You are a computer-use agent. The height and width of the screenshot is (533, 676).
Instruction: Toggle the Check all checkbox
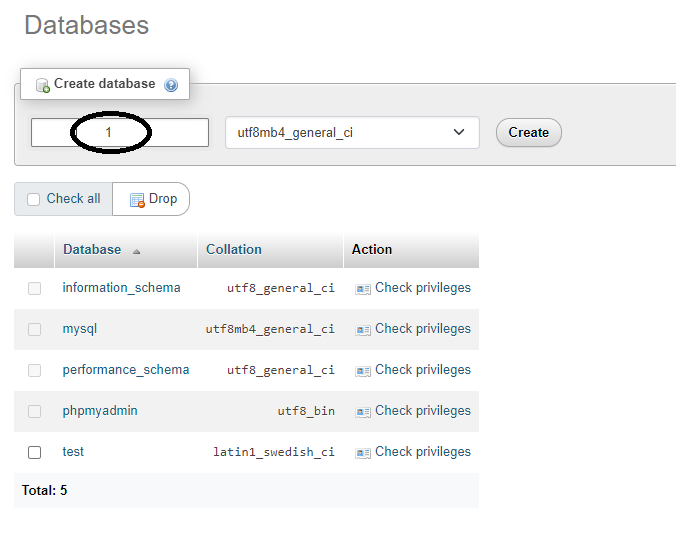pos(34,199)
